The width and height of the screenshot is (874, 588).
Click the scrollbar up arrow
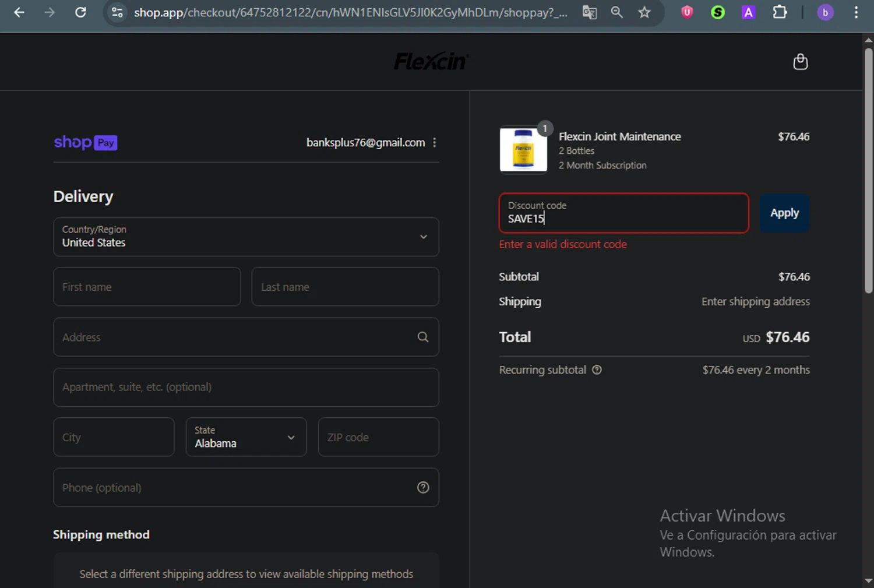868,40
